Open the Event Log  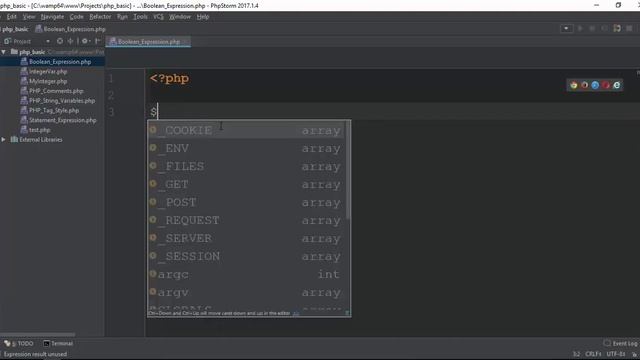click(x=620, y=344)
